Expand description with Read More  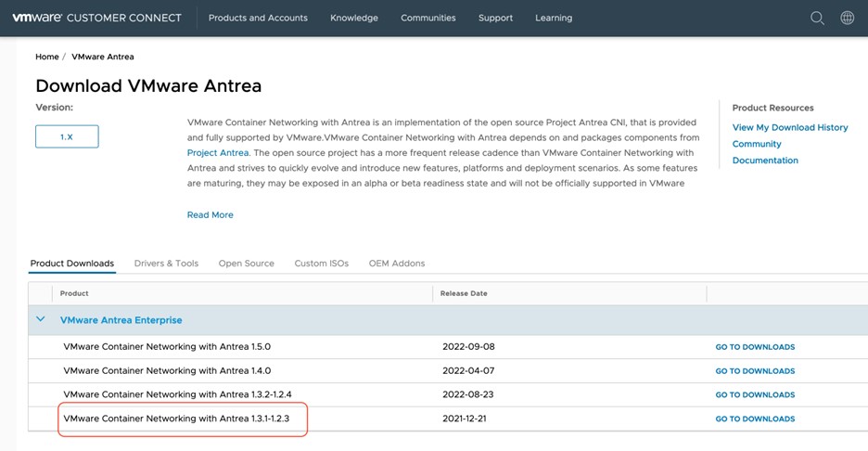click(x=210, y=214)
